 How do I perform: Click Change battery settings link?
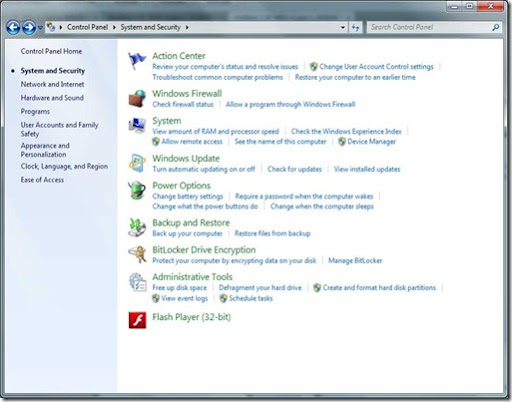[x=188, y=196]
